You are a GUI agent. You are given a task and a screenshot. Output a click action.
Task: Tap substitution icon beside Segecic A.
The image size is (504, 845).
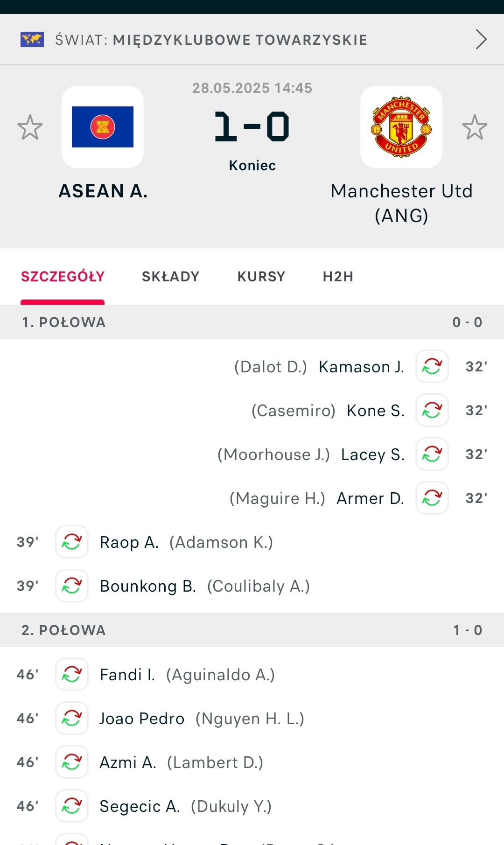72,806
